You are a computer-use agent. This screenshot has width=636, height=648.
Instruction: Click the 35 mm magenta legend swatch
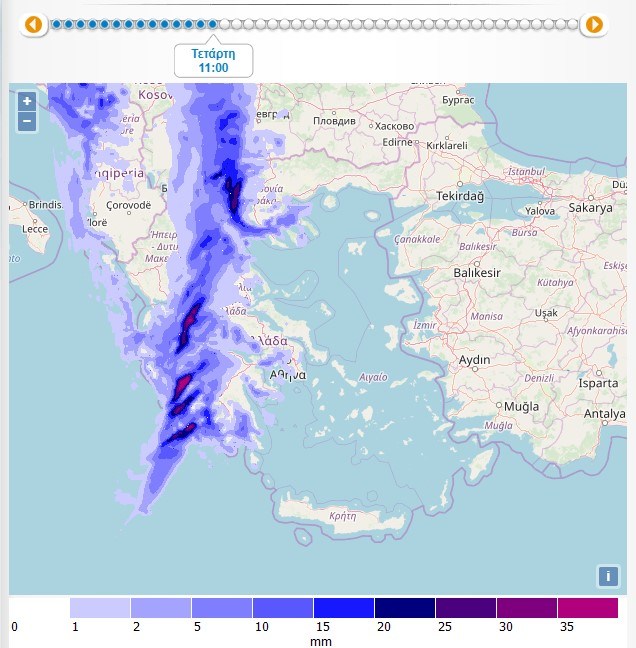click(588, 608)
